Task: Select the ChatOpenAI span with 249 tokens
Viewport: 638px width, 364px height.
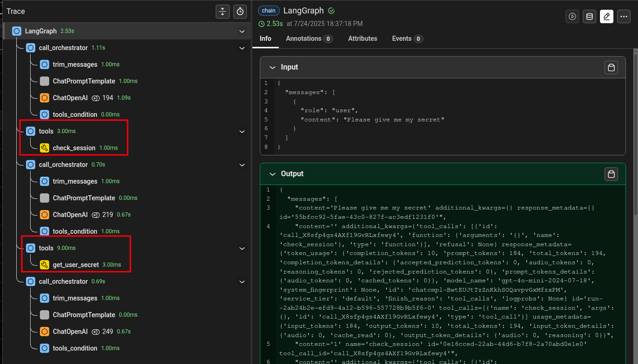Action: [x=70, y=332]
